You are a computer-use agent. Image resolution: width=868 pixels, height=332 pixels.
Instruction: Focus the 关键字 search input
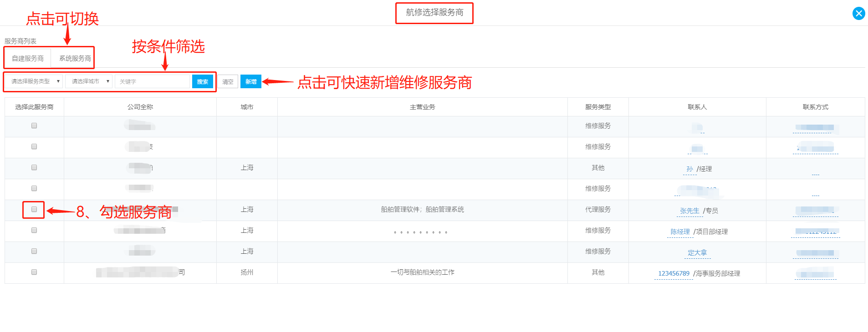coord(152,81)
